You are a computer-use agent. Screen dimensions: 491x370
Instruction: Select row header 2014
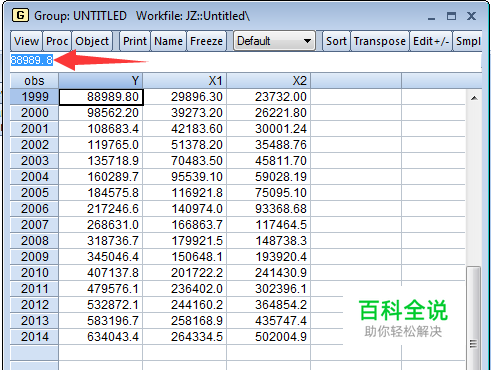34,337
